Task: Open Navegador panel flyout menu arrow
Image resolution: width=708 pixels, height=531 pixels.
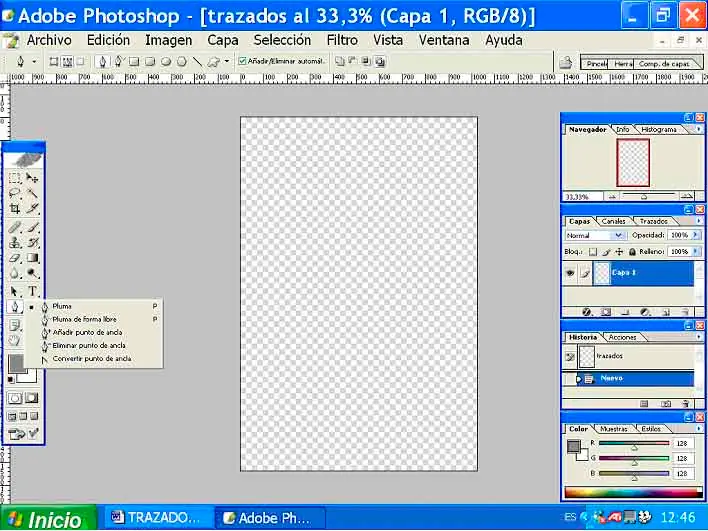Action: 699,130
